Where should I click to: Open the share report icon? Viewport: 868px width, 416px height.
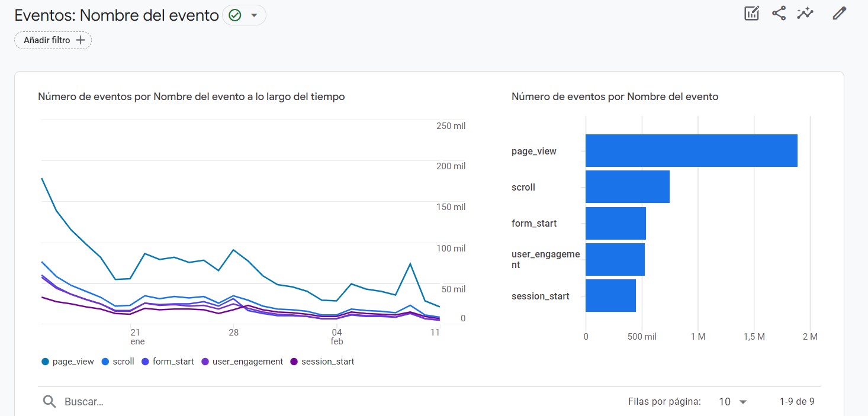tap(779, 14)
